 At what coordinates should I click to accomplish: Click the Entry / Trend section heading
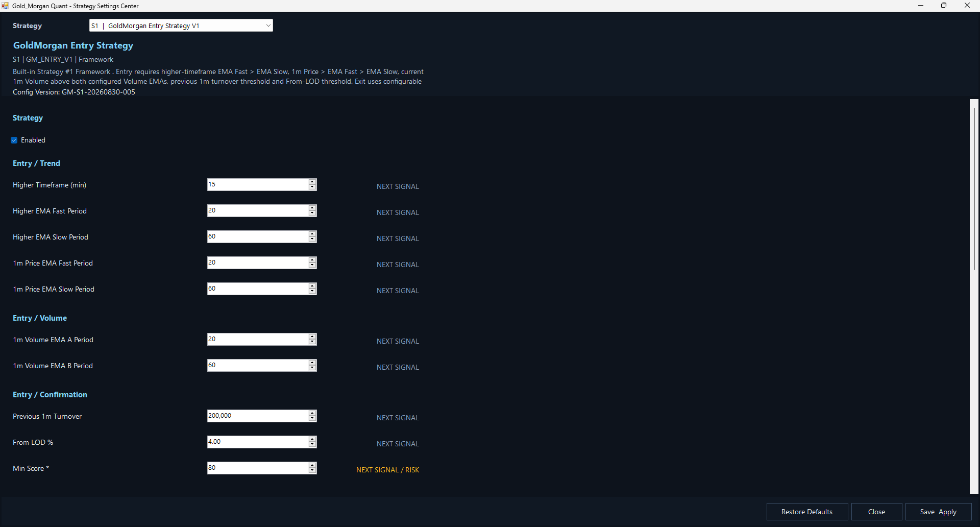(36, 163)
